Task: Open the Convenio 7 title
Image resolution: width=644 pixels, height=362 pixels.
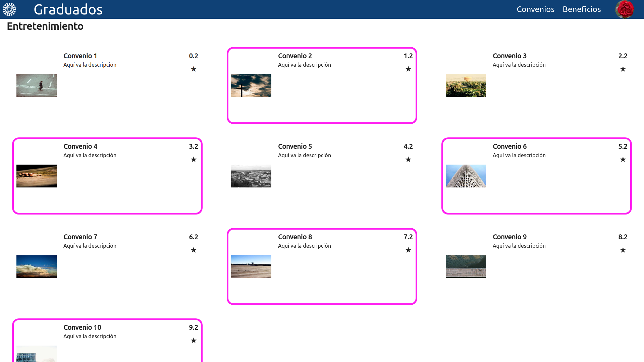Action: (80, 237)
